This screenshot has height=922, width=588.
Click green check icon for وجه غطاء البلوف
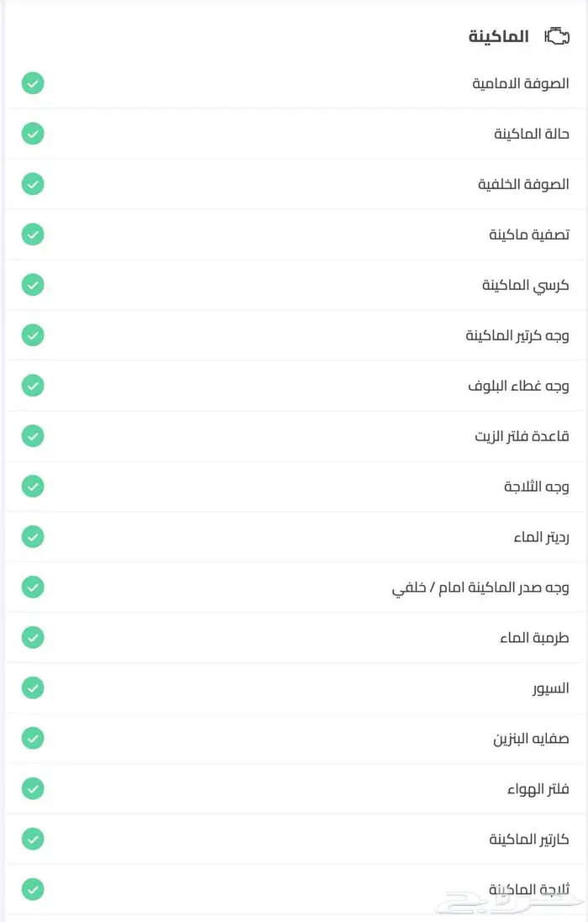coord(33,386)
